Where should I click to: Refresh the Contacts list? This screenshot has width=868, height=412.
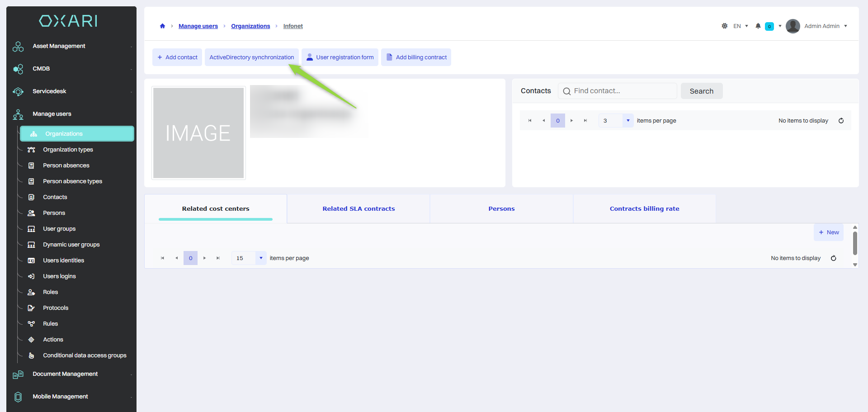point(841,121)
